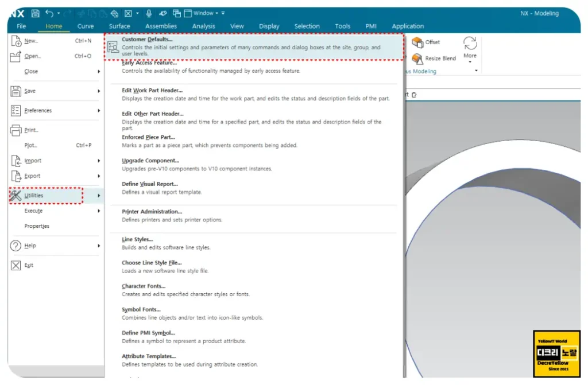Switch to the Surface tab

coord(119,26)
